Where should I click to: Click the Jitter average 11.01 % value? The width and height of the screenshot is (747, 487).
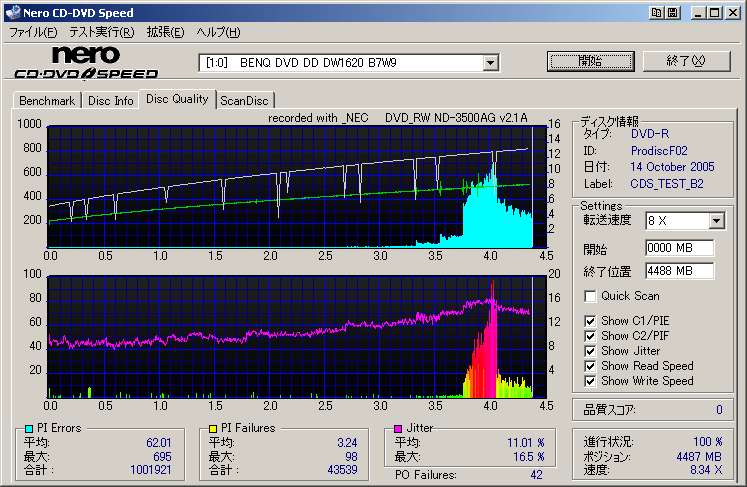click(525, 443)
